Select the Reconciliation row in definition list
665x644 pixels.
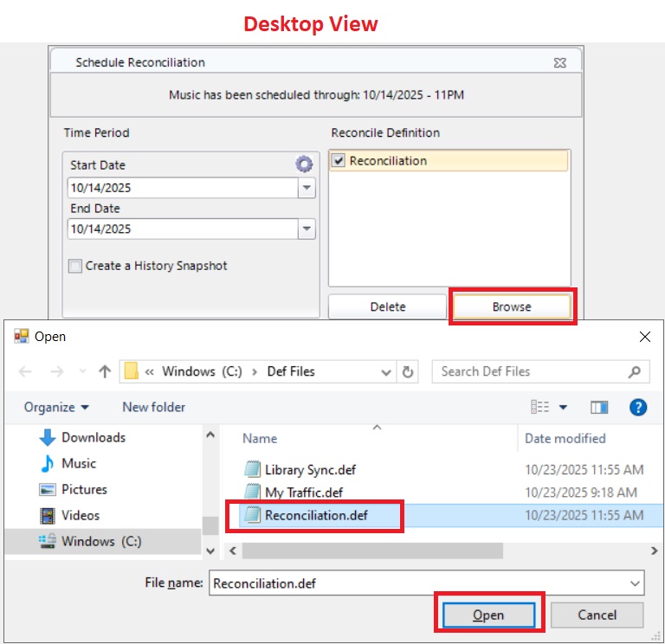pyautogui.click(x=449, y=161)
